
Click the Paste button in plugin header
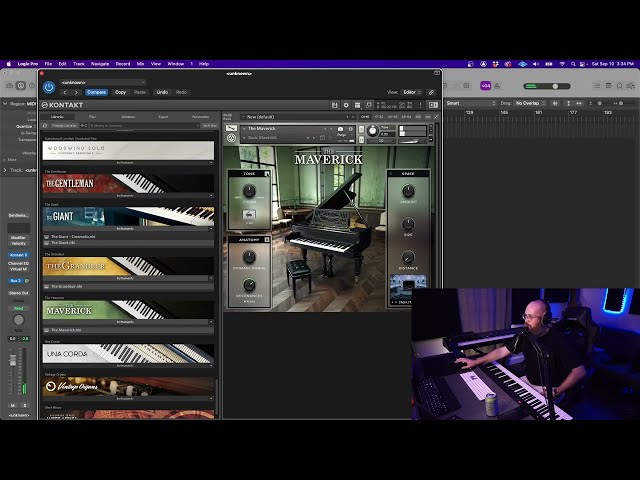(x=140, y=92)
